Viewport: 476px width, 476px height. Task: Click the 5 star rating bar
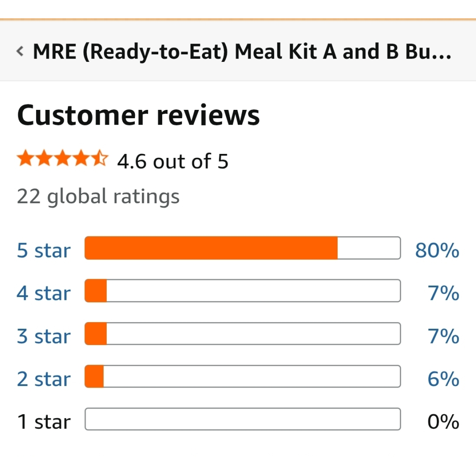pyautogui.click(x=243, y=248)
